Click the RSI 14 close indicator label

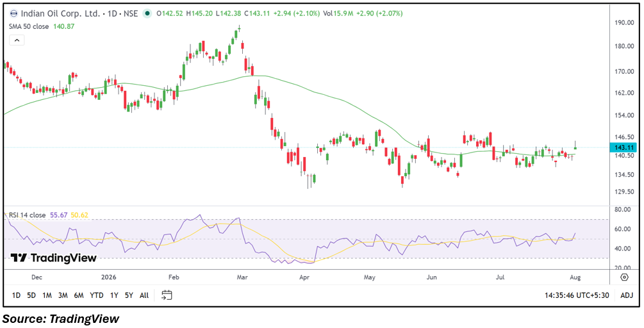[x=28, y=214]
